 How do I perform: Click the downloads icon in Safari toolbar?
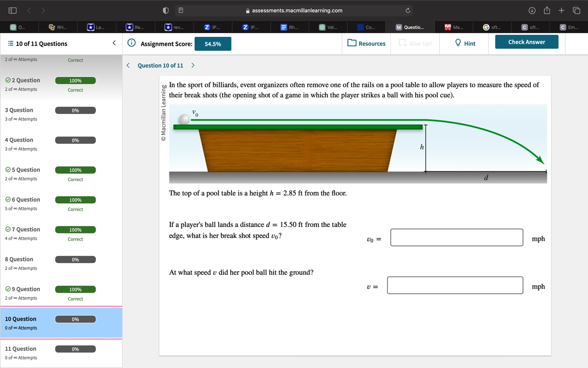pos(532,10)
